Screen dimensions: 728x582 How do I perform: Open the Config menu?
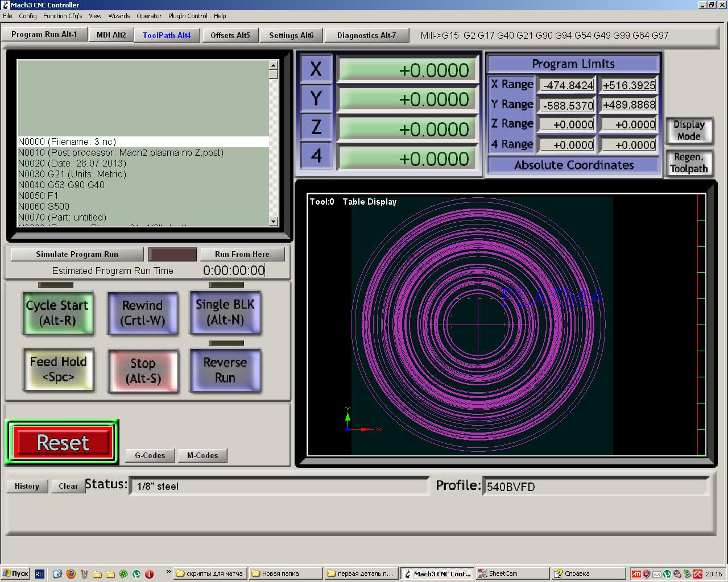27,16
